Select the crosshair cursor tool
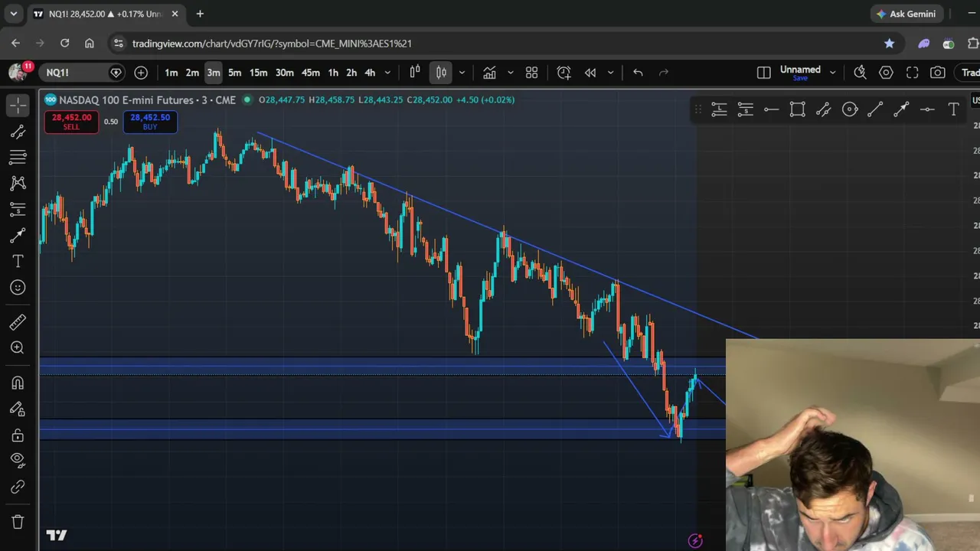Viewport: 980px width, 551px height. (18, 106)
